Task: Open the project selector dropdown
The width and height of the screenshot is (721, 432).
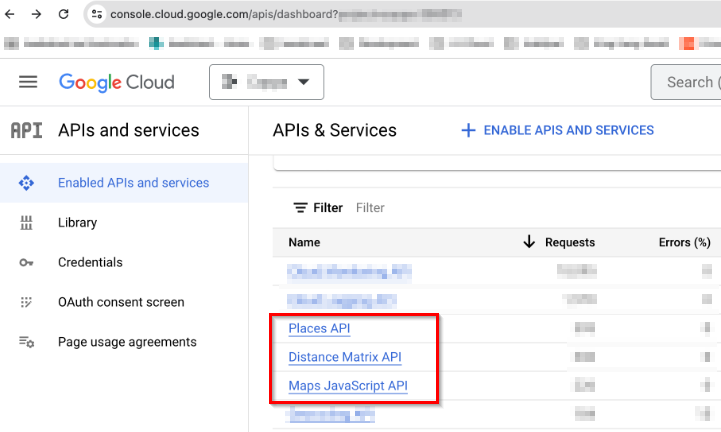Action: click(x=266, y=82)
